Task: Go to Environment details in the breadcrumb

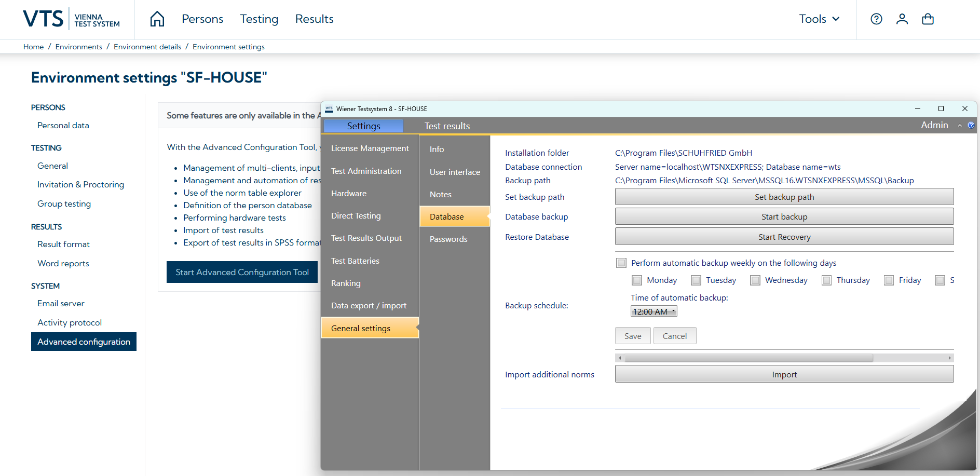Action: [x=147, y=47]
